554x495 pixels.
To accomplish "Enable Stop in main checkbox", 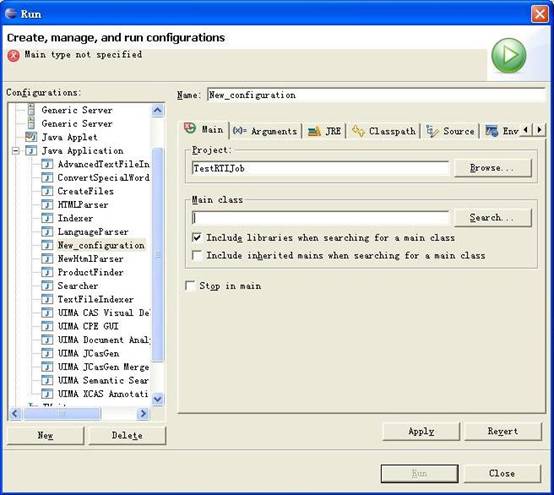I will 190,285.
